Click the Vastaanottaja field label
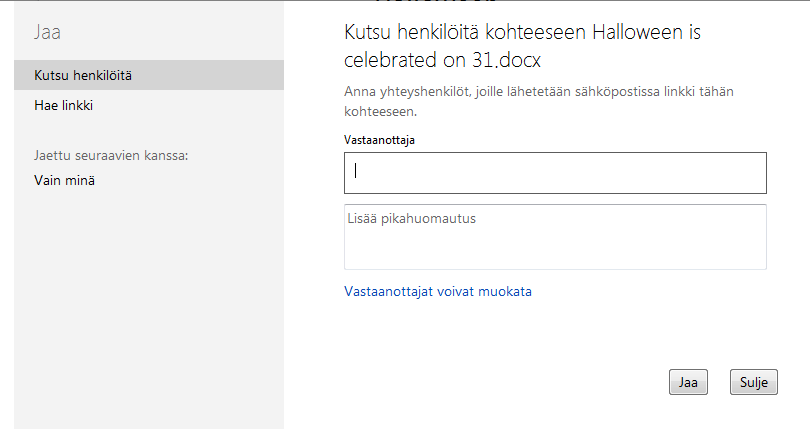Viewport: 810px width, 429px height. click(379, 140)
